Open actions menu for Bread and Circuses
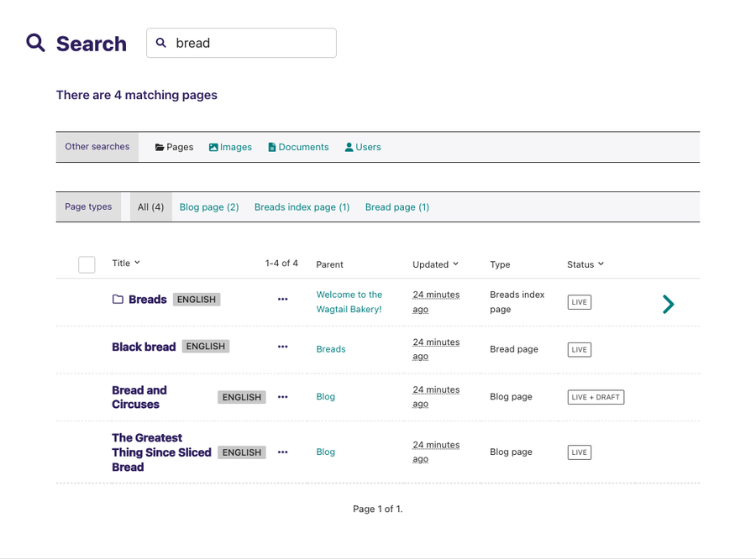 282,397
